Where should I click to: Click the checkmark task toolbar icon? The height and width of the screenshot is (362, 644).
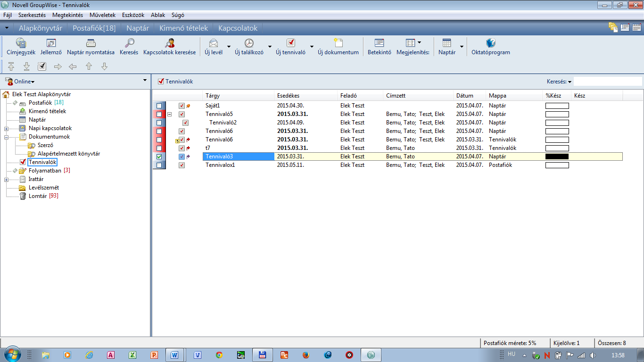pyautogui.click(x=42, y=66)
